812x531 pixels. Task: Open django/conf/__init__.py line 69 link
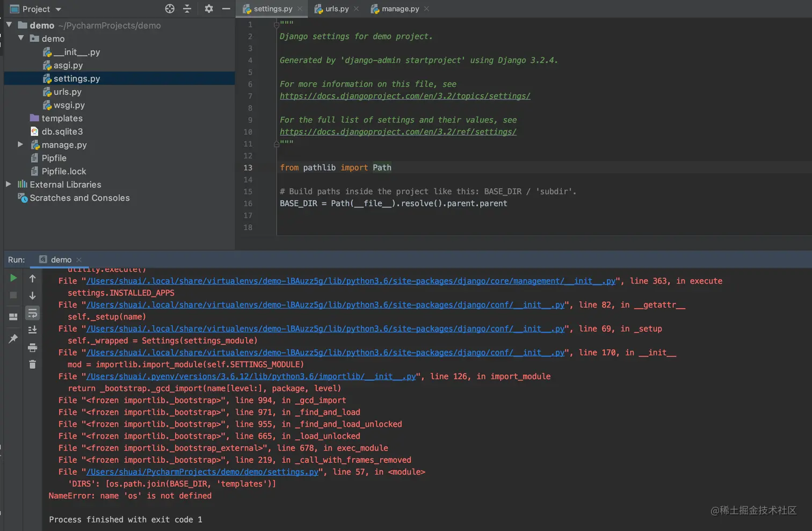(x=325, y=329)
